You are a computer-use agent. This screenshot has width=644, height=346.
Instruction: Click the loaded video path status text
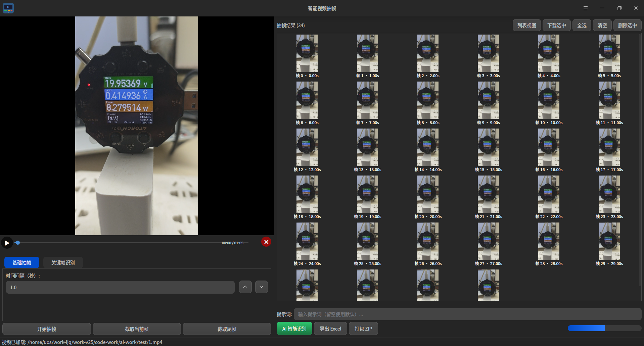pyautogui.click(x=82, y=342)
